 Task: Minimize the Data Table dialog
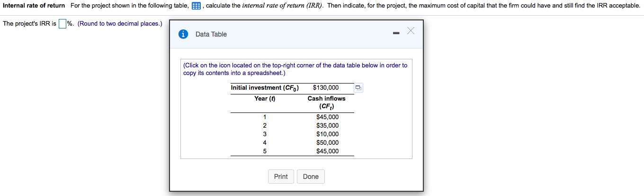(x=396, y=33)
